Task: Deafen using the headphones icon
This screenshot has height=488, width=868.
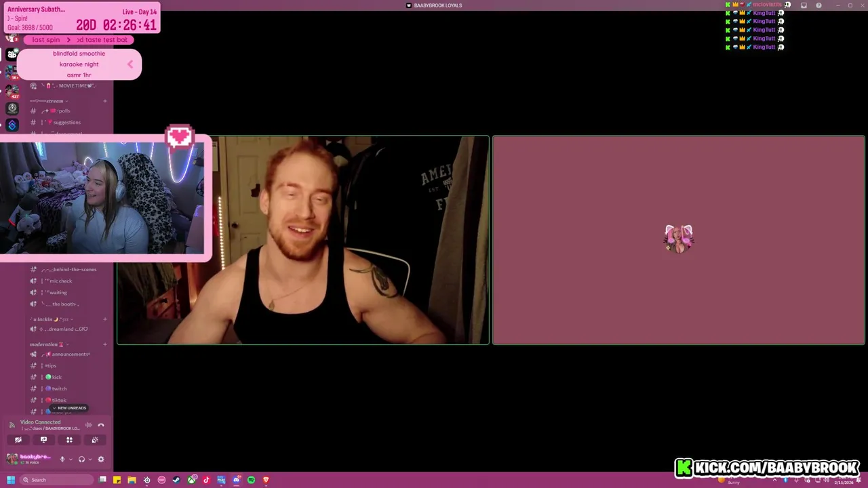Action: pos(81,459)
